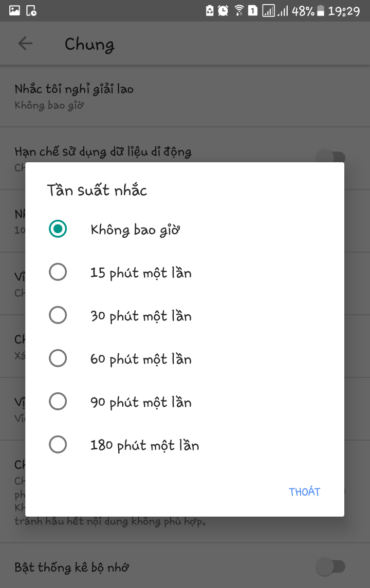Viewport: 370px width, 588px height.
Task: Tap the 'Tần suất nhắc' dialog title
Action: (97, 191)
